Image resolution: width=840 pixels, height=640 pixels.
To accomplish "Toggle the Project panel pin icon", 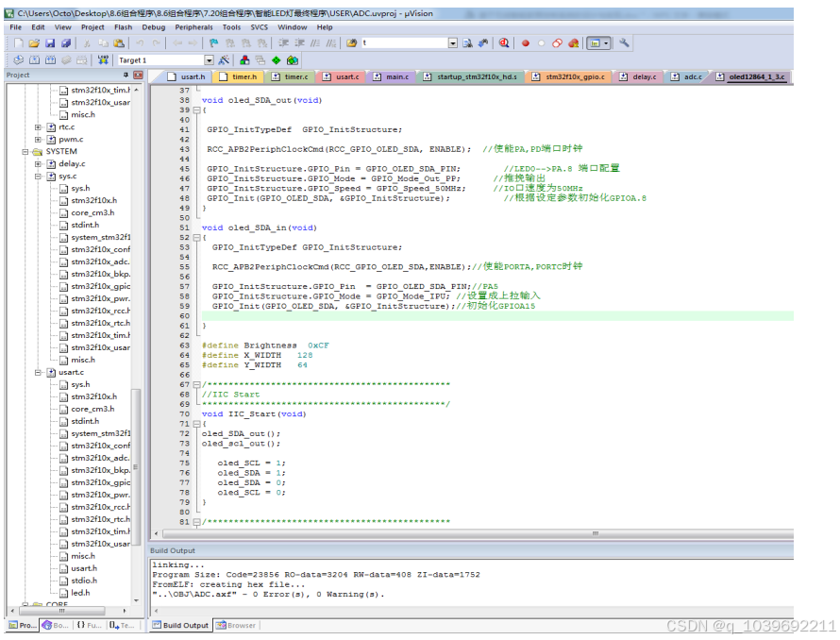I will 126,75.
